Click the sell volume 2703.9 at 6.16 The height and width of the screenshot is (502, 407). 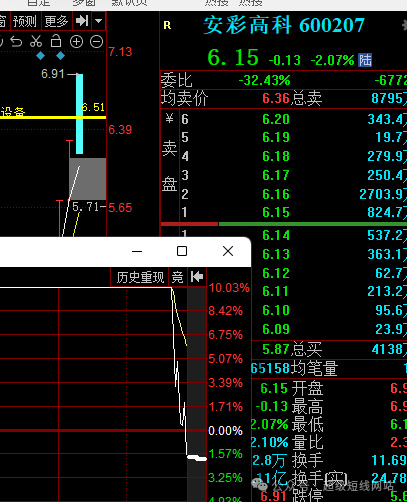tap(383, 194)
